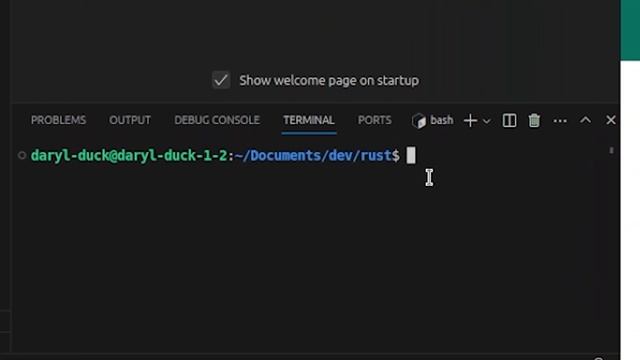Show the PORTS tab

[x=375, y=120]
